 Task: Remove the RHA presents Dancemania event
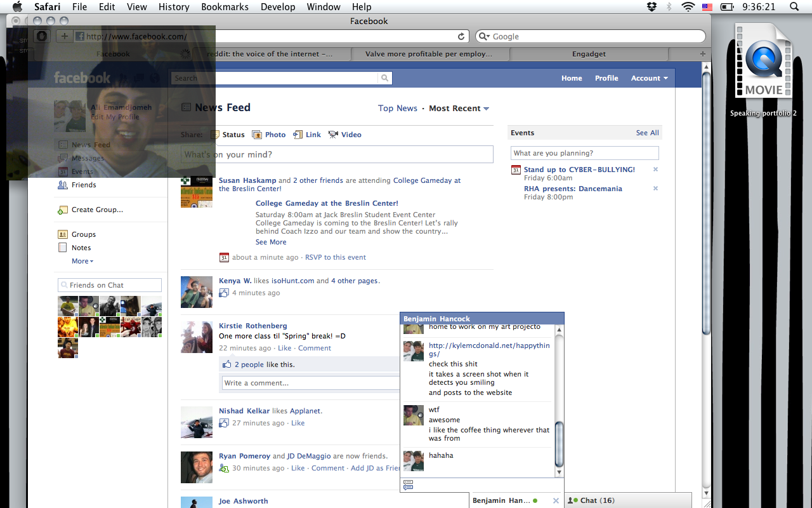655,189
